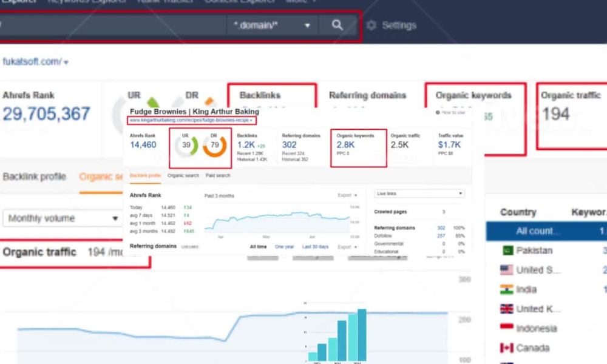
Task: Switch to the overlay Organic search tab
Action: coord(183,175)
